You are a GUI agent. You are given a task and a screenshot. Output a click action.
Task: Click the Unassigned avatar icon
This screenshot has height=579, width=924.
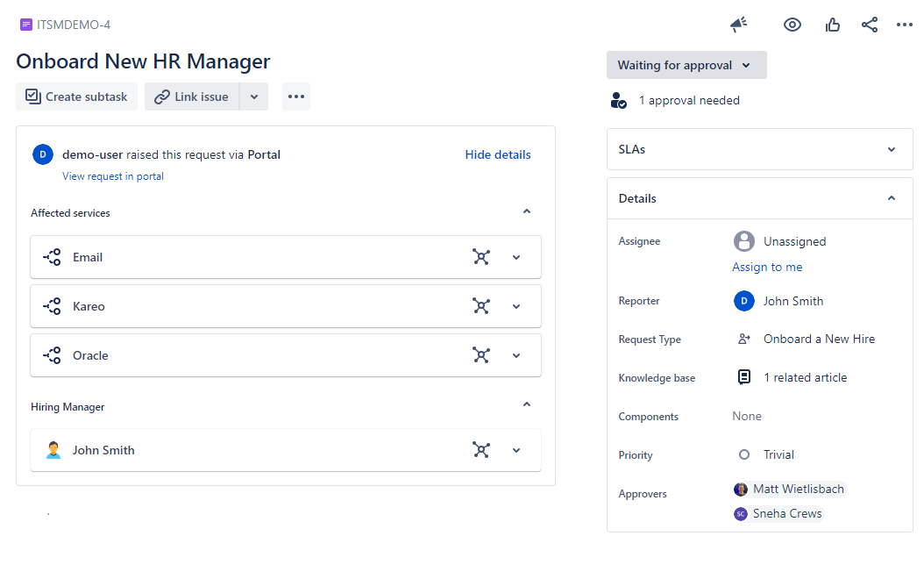(744, 241)
